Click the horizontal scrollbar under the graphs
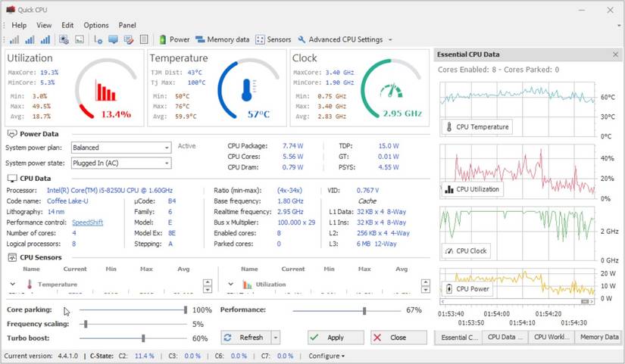Screen dimensions: 625x364 coord(517,302)
